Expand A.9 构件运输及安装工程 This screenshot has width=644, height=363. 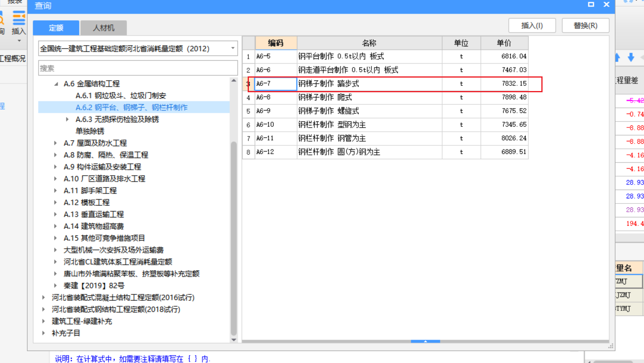pyautogui.click(x=55, y=167)
